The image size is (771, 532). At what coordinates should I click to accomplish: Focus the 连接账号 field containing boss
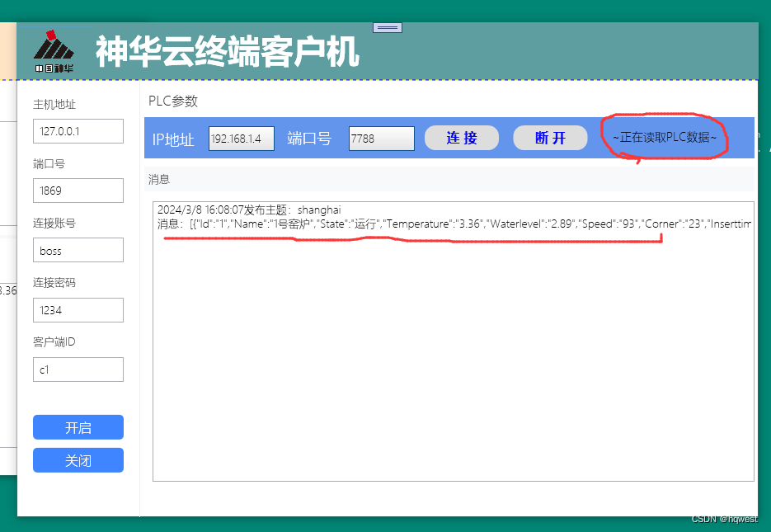tap(78, 250)
